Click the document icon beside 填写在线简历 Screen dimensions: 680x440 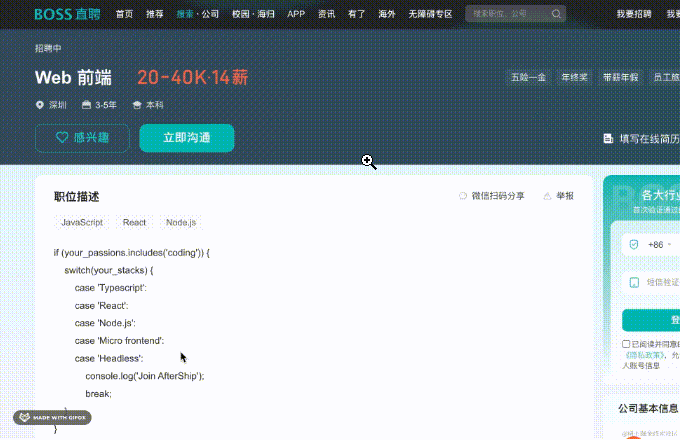click(608, 139)
